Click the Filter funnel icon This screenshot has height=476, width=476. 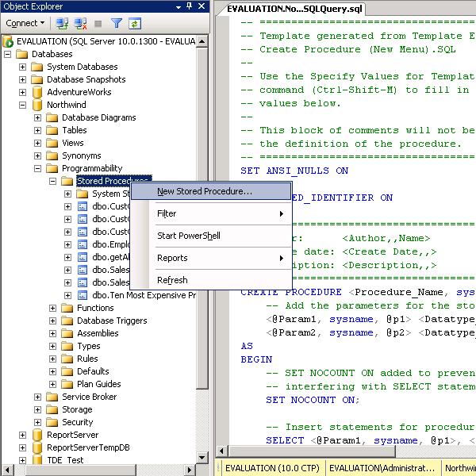click(117, 23)
